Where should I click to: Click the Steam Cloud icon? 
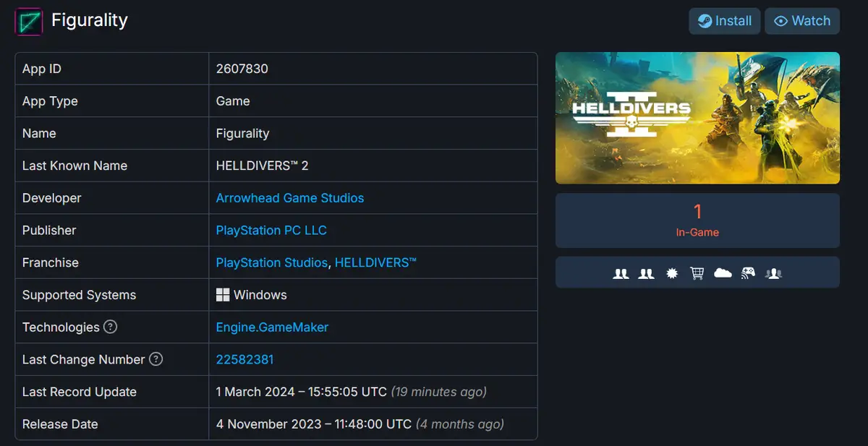coord(723,273)
